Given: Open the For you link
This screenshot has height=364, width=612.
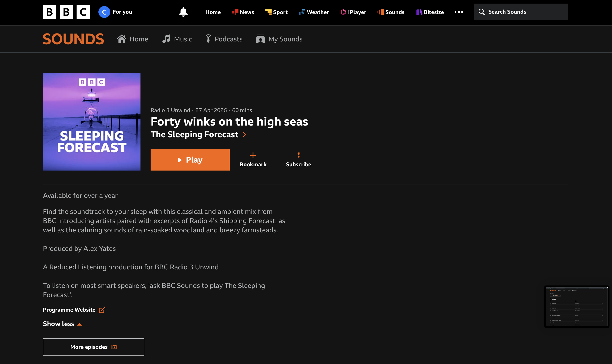Looking at the screenshot, I should 122,12.
